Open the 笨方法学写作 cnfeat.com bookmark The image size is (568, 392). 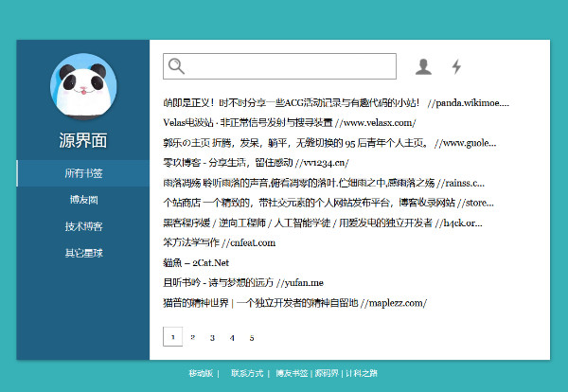220,242
